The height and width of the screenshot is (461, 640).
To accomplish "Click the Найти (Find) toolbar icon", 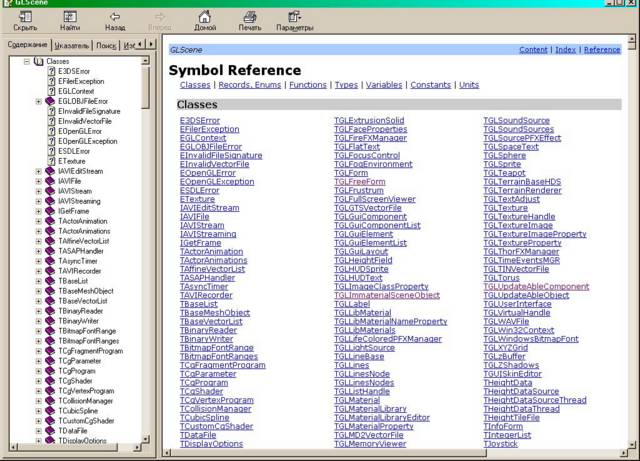I will [70, 17].
